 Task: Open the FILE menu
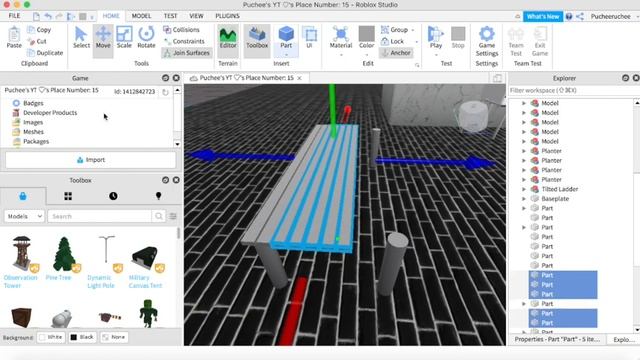[x=14, y=16]
